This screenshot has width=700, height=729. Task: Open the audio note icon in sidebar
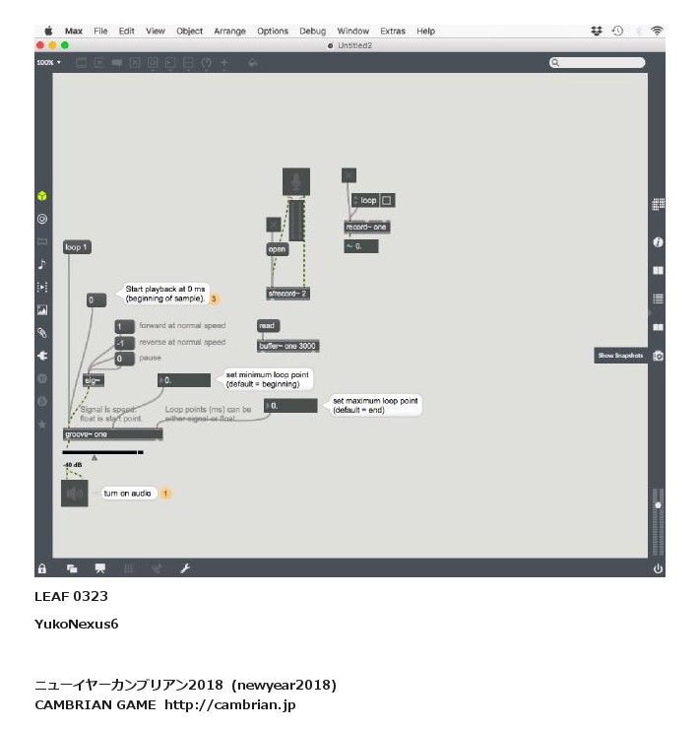42,264
